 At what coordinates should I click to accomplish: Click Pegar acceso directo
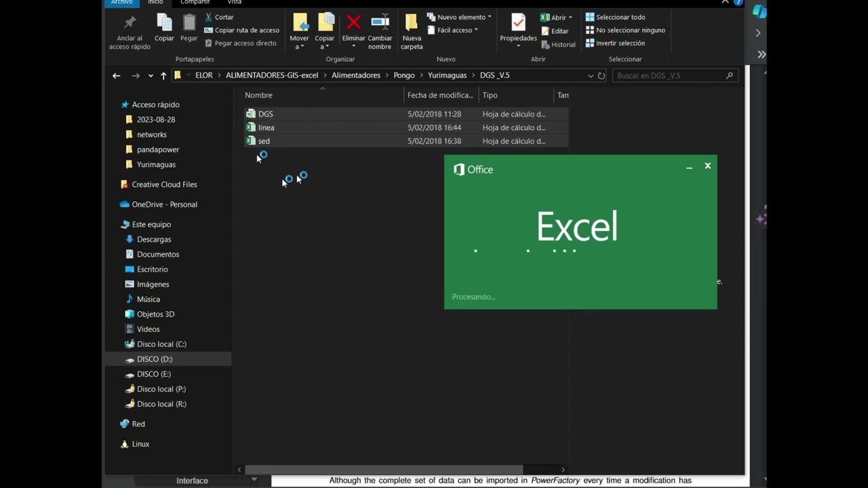240,43
